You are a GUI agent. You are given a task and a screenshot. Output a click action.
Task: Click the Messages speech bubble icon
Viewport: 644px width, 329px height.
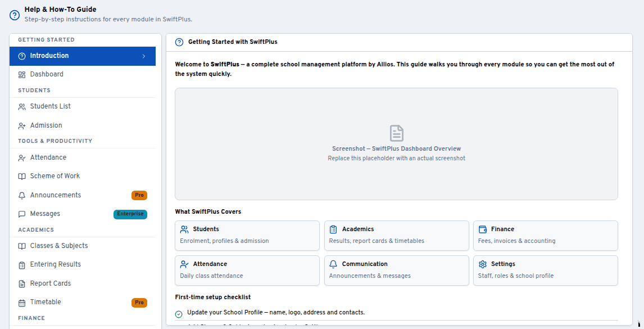click(x=22, y=214)
